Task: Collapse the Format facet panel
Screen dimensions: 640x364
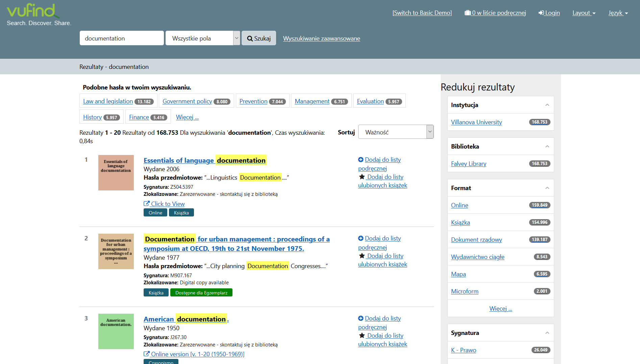Action: 547,188
